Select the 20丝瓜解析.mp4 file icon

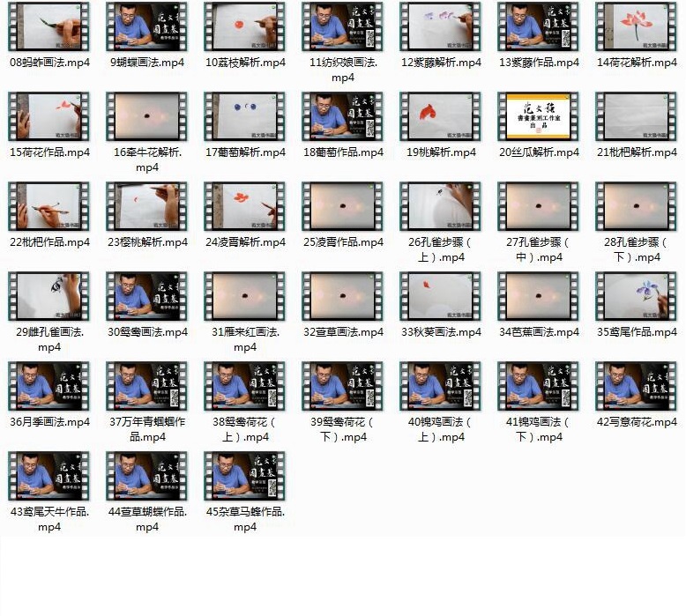click(538, 116)
